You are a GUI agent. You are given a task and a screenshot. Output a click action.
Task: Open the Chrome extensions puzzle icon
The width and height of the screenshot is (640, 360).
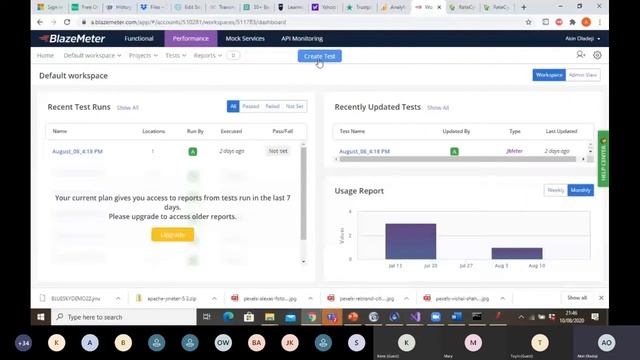572,22
